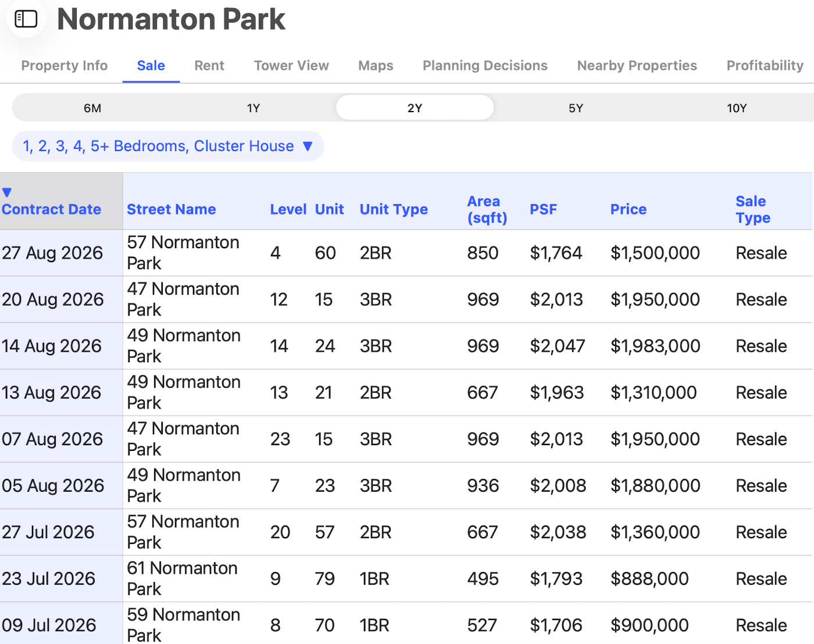Image resolution: width=814 pixels, height=644 pixels.
Task: Click the 495 area cell
Action: pos(483,578)
